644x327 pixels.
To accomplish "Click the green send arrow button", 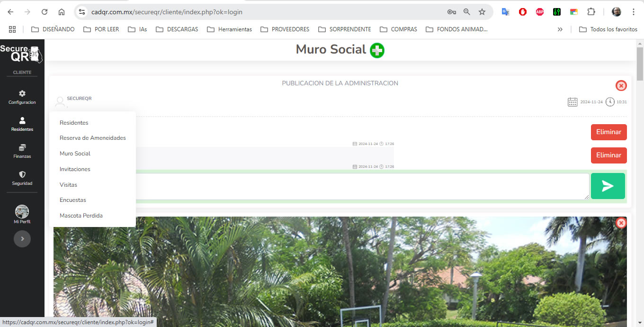I will [608, 186].
